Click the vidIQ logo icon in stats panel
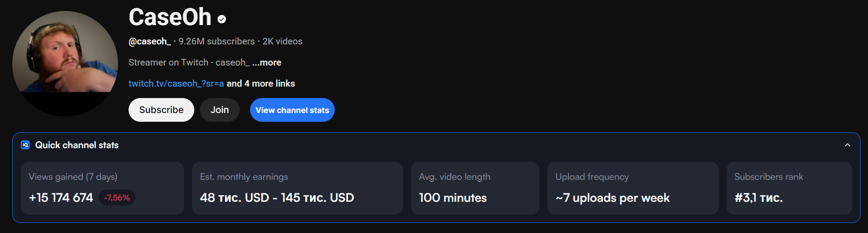Viewport: 868px width, 233px height. (x=26, y=145)
